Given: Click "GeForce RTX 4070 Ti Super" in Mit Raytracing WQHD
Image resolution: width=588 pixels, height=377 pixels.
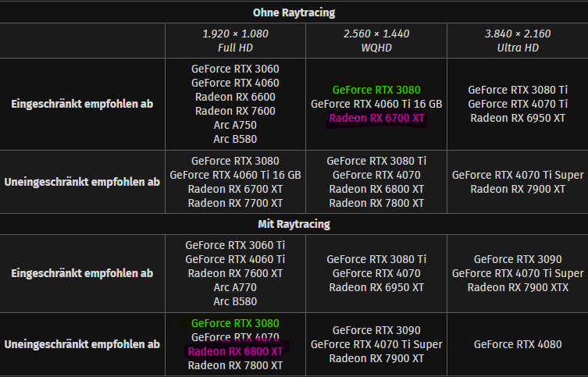Looking at the screenshot, I should (x=376, y=344).
